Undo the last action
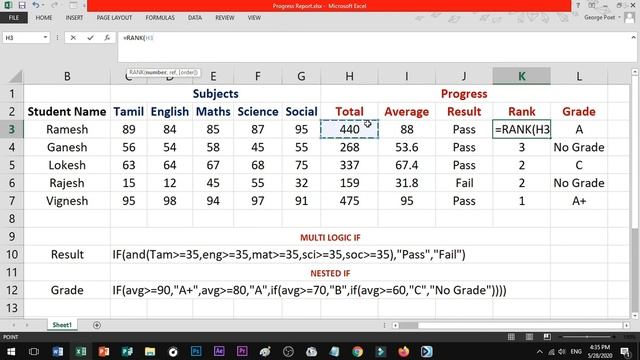Viewport: 640px width, 360px height. (36, 5)
